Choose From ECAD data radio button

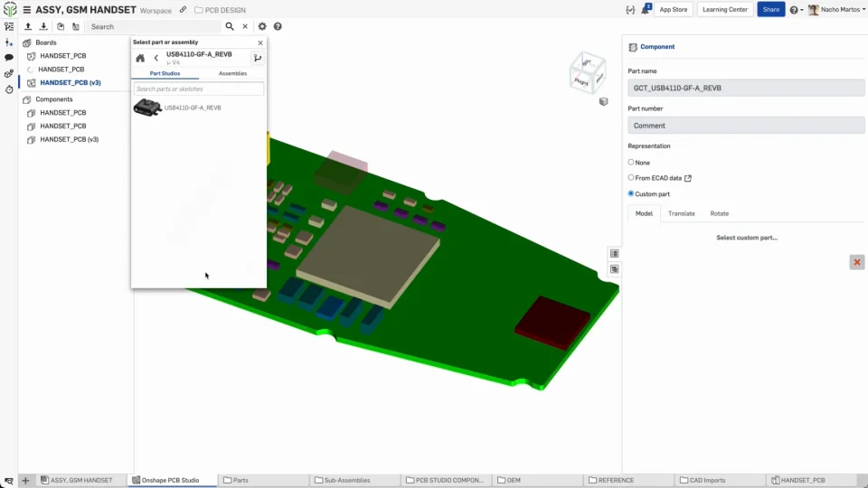click(x=631, y=178)
